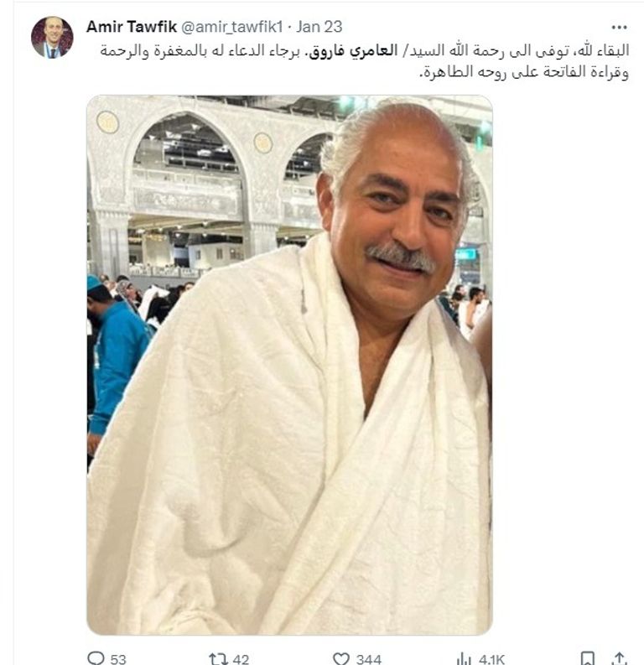Retweet using the repost arrows icon
Image resolution: width=644 pixels, height=665 pixels.
click(x=217, y=658)
